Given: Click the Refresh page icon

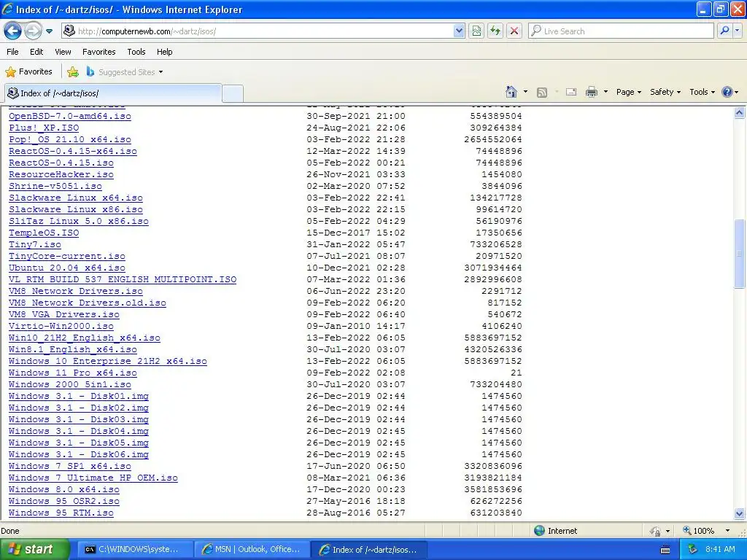Looking at the screenshot, I should pyautogui.click(x=495, y=31).
